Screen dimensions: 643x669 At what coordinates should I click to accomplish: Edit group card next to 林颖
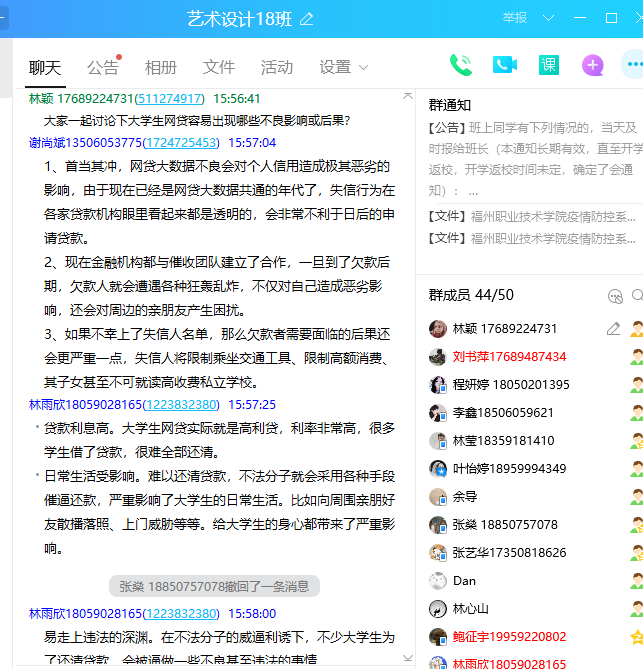613,329
